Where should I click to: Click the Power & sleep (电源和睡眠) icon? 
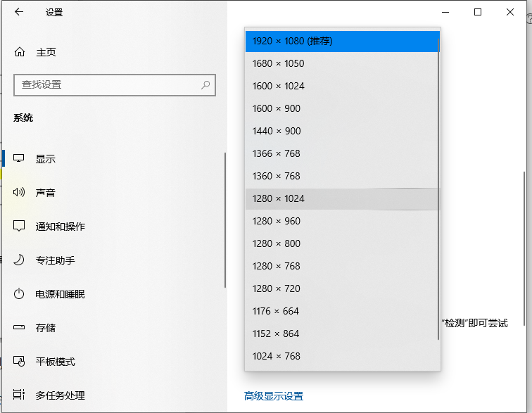pos(20,294)
